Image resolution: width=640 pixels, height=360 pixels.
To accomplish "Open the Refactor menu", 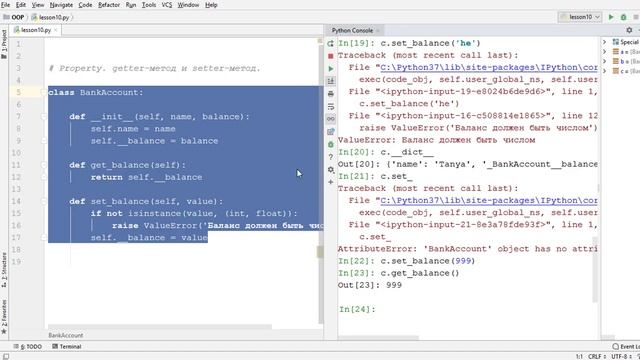I will 109,5.
